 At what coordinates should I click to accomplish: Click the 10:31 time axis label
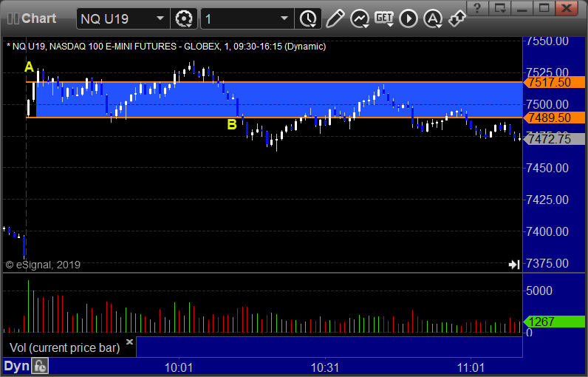point(325,367)
